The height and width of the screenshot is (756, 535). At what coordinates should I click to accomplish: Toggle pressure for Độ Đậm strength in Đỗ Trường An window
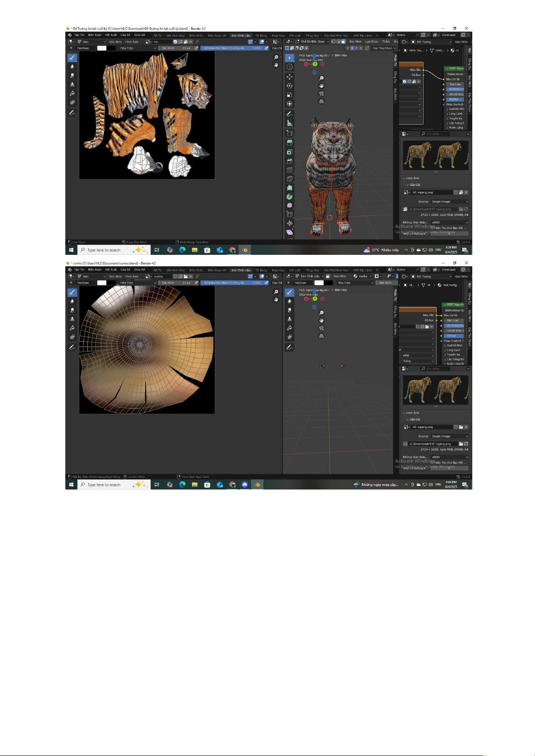point(266,48)
